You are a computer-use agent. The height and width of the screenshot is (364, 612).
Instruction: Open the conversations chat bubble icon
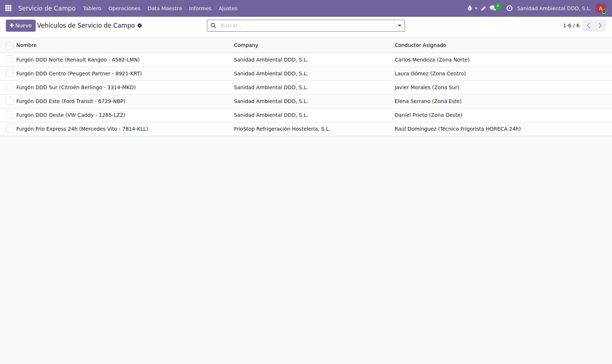(493, 8)
